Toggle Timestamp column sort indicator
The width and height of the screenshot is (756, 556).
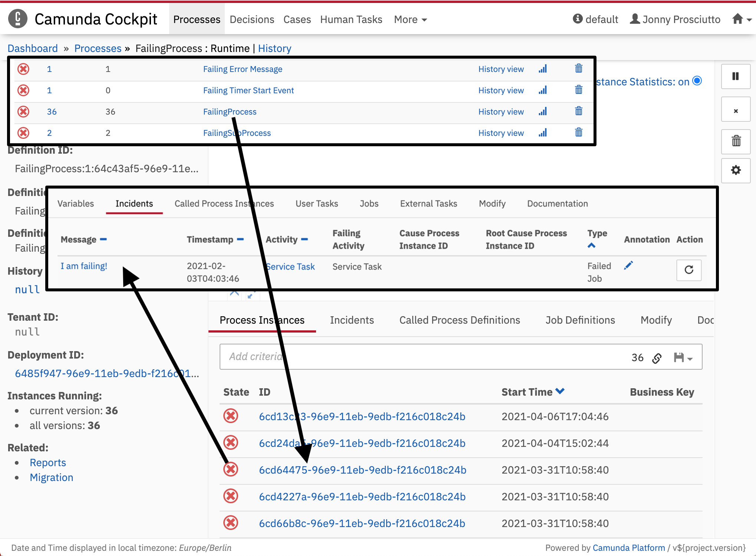(240, 239)
